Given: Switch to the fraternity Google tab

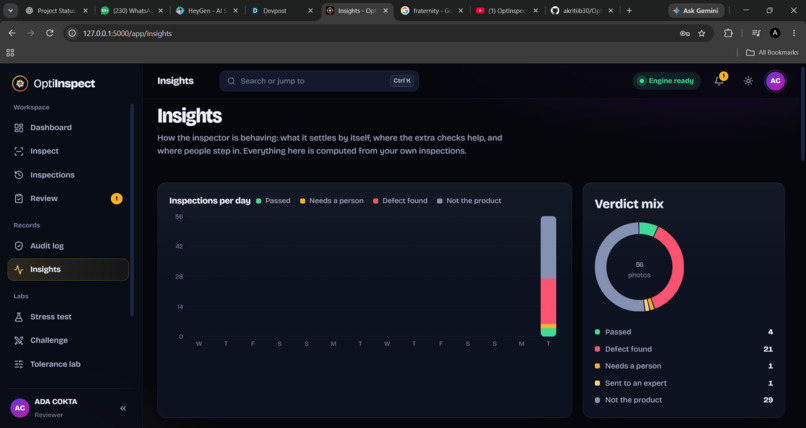Looking at the screenshot, I should [x=432, y=10].
